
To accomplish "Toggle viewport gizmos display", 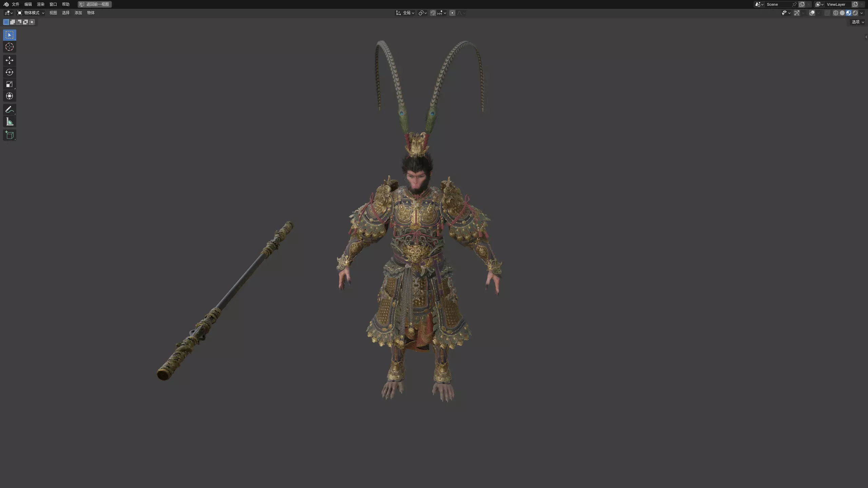I will pos(797,13).
